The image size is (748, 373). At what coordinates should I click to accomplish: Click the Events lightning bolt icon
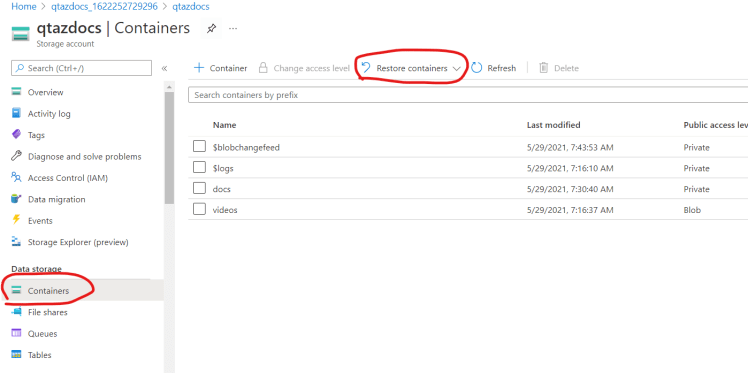coord(17,220)
